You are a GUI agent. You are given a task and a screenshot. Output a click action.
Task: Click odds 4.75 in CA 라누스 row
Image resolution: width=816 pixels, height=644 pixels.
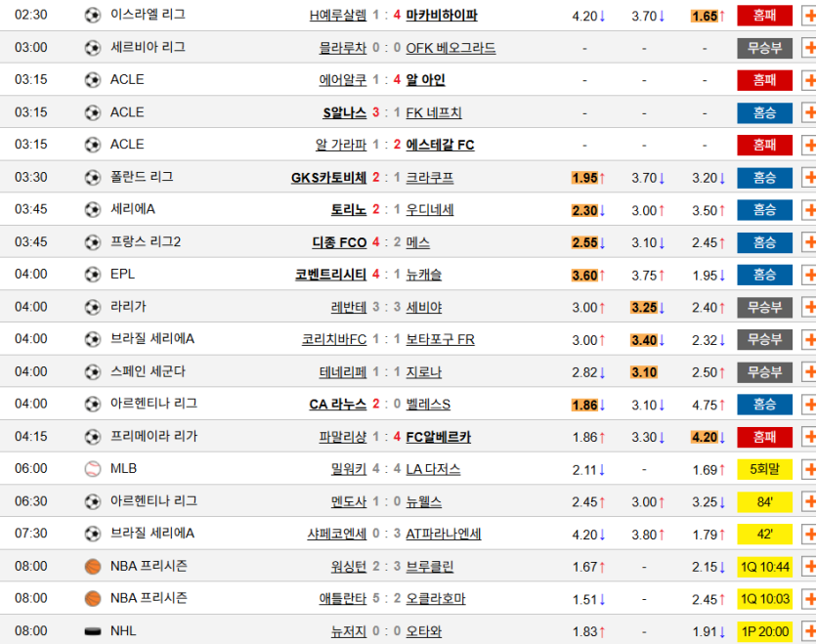(706, 405)
